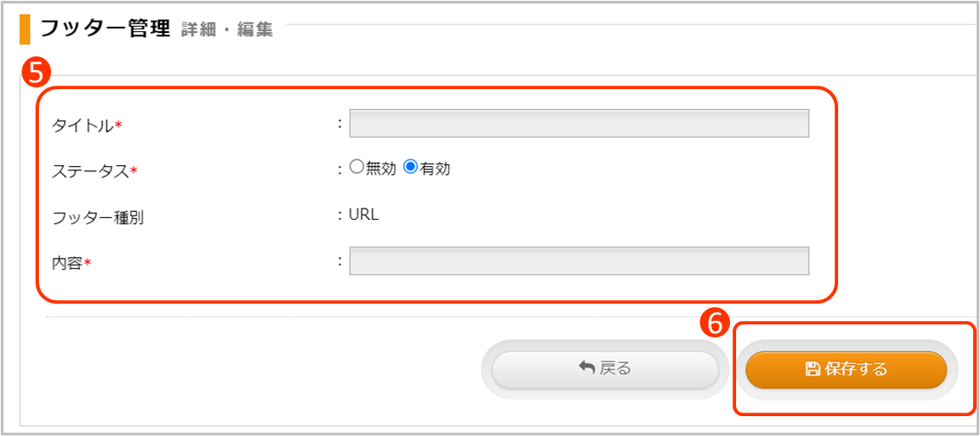This screenshot has width=980, height=436.
Task: Select the 有効 radio button
Action: pos(411,169)
